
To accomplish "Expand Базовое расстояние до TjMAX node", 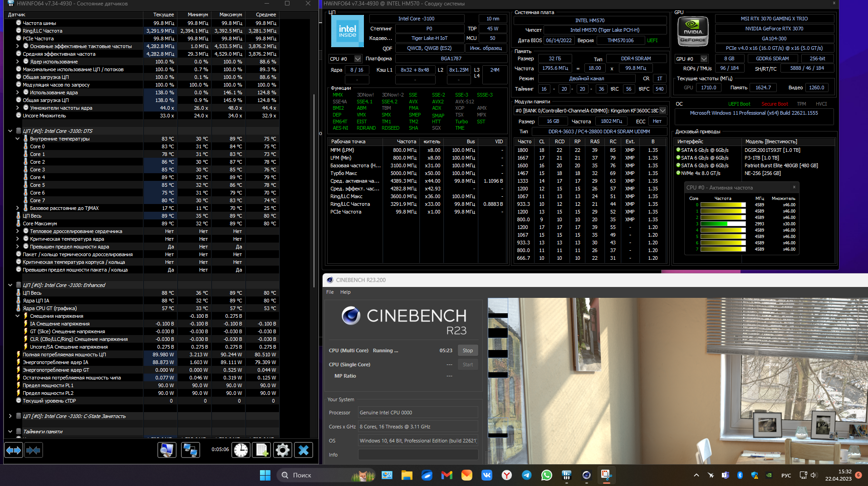I will pos(17,208).
